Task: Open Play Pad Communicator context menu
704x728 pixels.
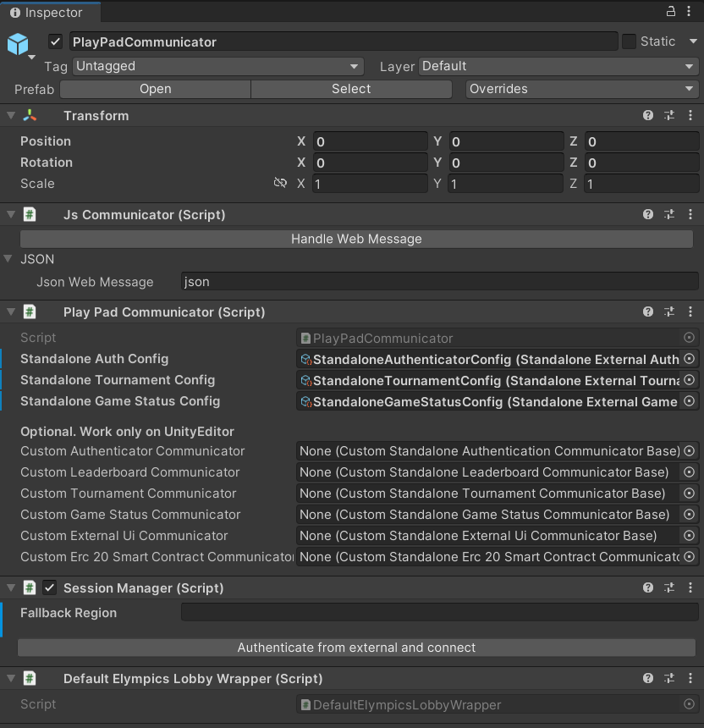Action: pyautogui.click(x=690, y=312)
